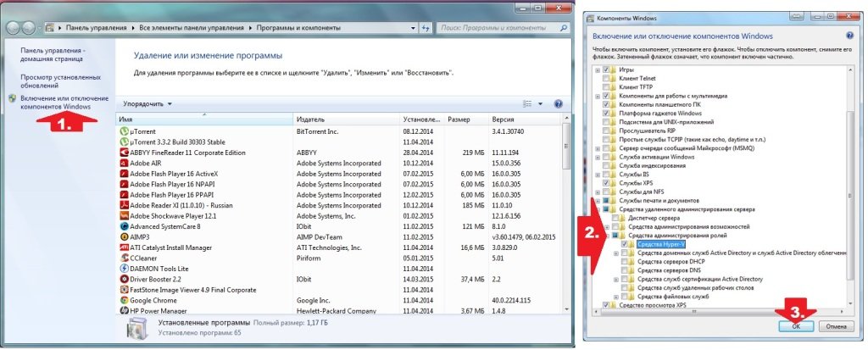Click Все элементы панели управления breadcrumb
Image resolution: width=868 pixels, height=350 pixels.
191,27
